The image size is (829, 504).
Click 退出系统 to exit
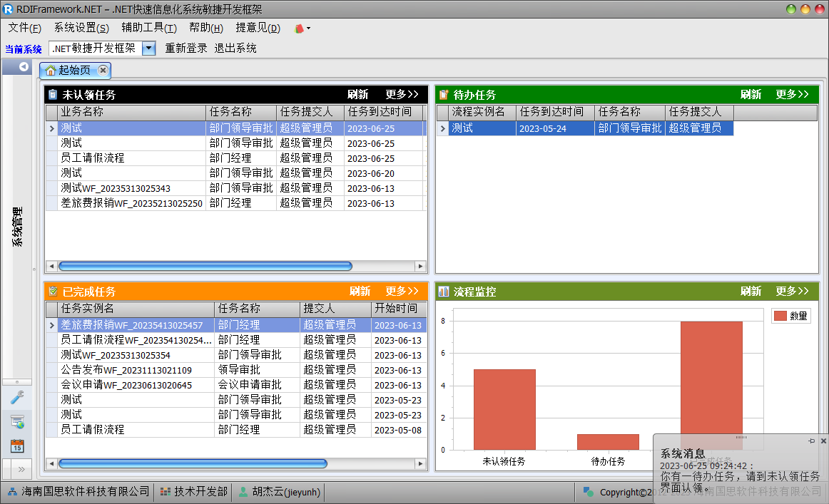[235, 48]
